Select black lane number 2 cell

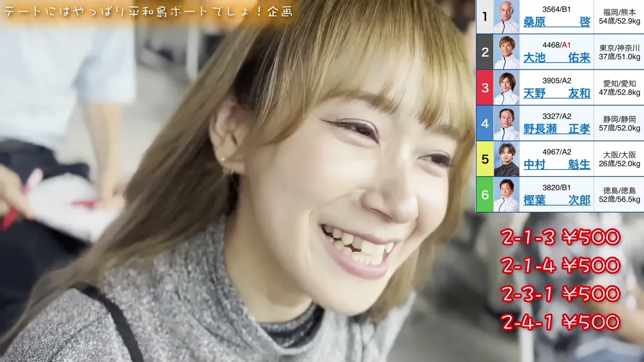(485, 52)
